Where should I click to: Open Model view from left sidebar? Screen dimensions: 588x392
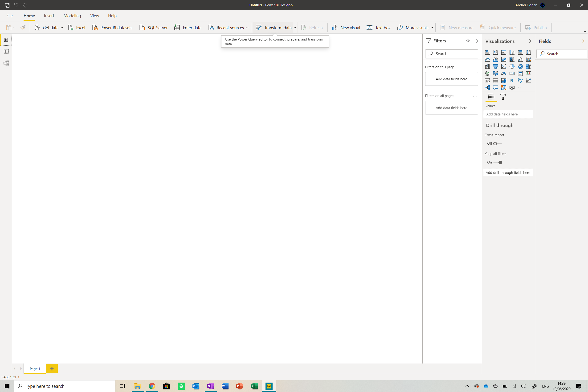tap(6, 63)
